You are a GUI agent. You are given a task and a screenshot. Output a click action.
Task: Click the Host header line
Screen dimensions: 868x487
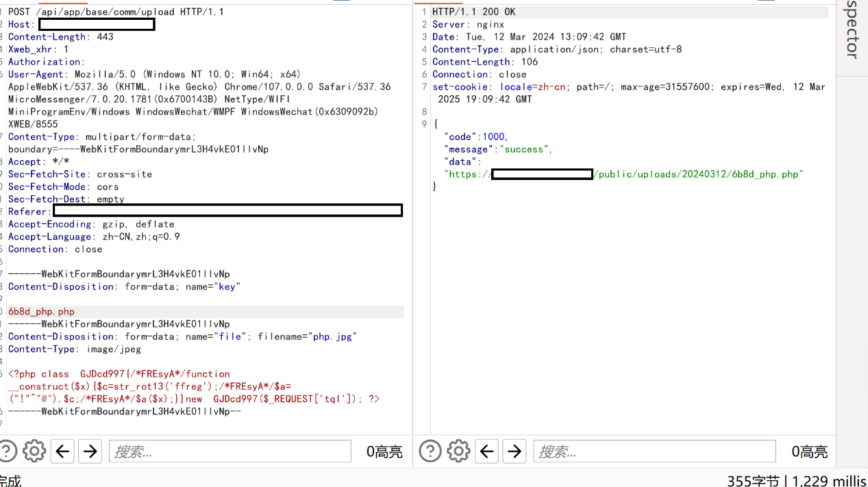(82, 25)
